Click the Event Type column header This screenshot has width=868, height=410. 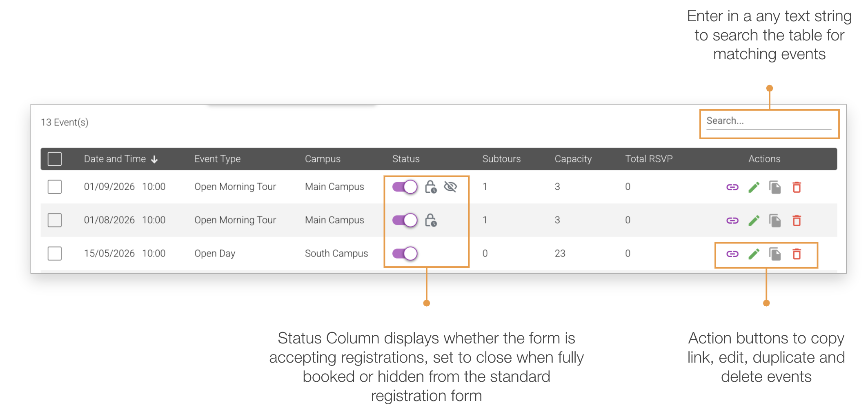(217, 159)
